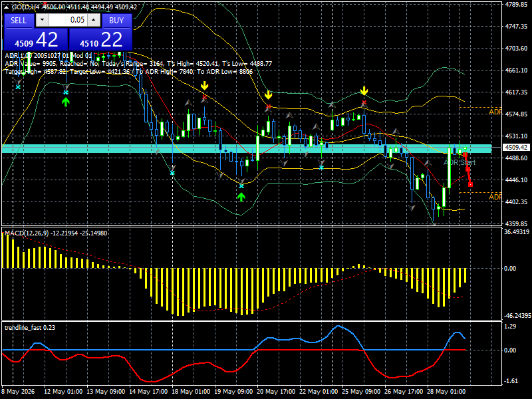Click the -1.61 trendline scale value
532x399 pixels.
510,380
